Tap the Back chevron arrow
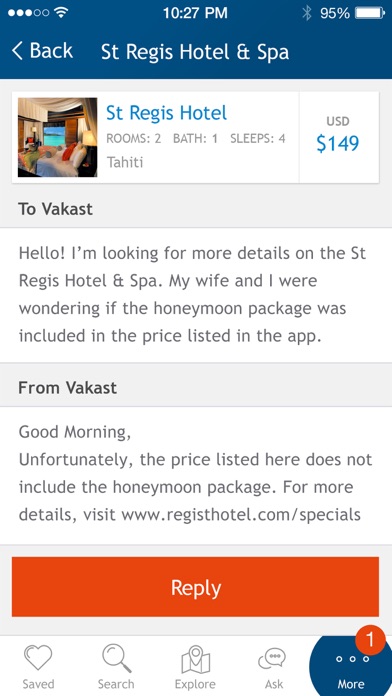Viewport: 392px width, 696px height. pyautogui.click(x=17, y=51)
